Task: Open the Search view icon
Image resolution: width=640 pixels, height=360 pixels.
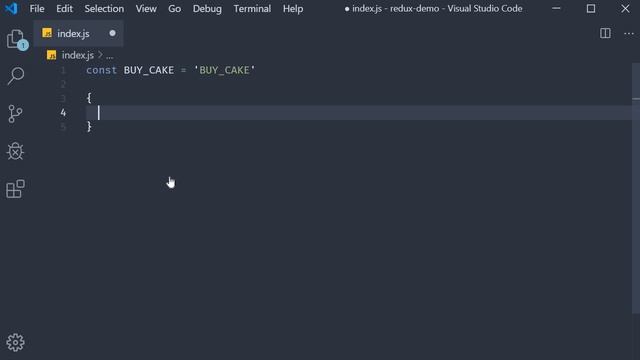Action: [x=16, y=76]
